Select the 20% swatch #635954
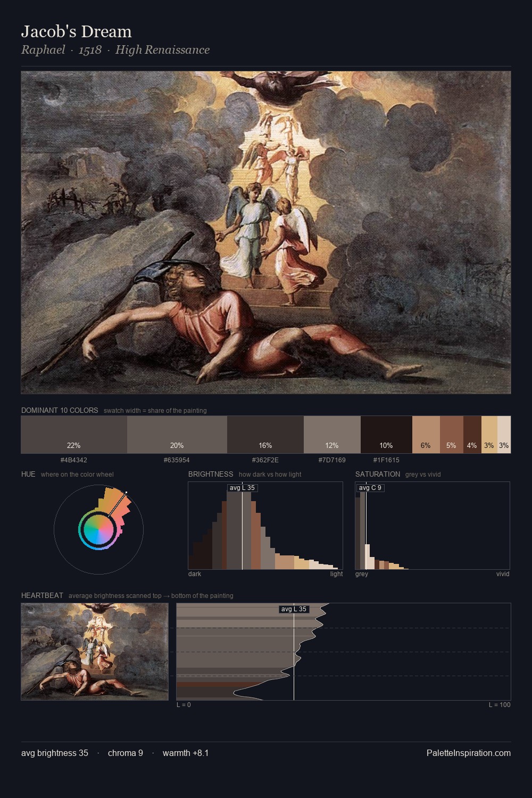 point(177,435)
